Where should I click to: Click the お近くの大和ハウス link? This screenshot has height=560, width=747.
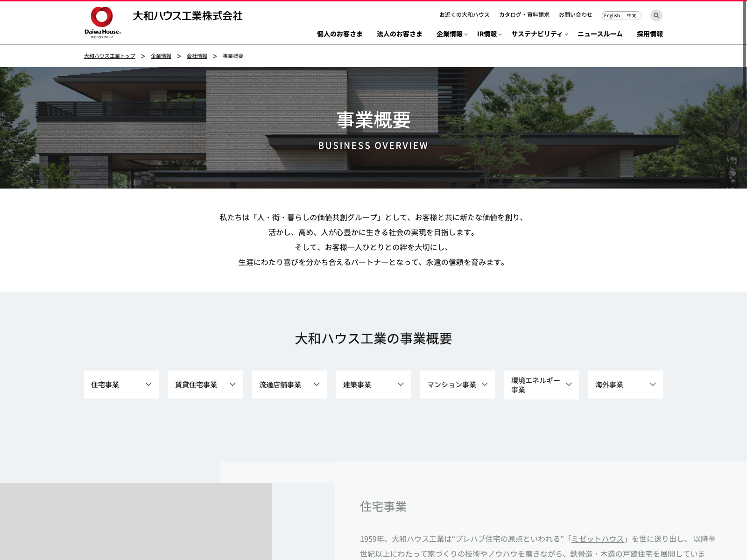pos(464,15)
